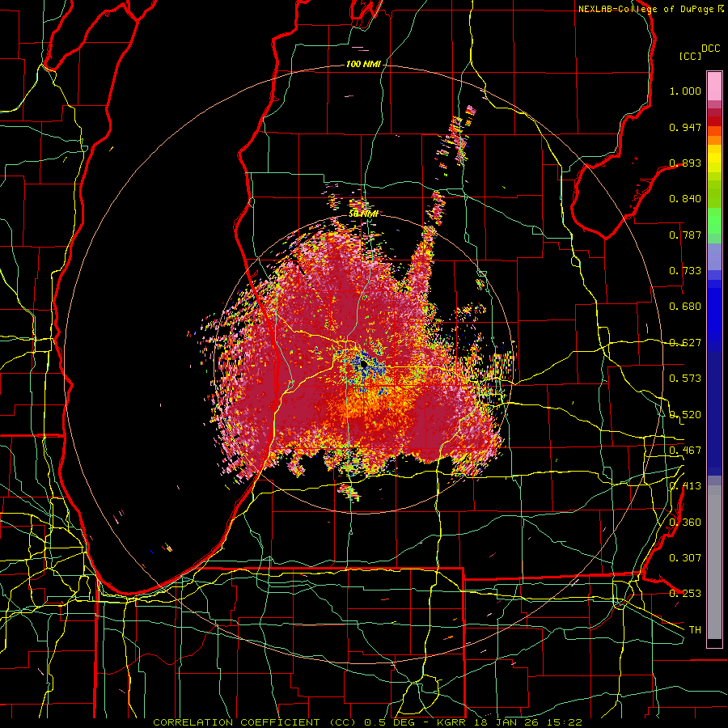Click the pink top segment of color bar
Image resolution: width=728 pixels, height=728 pixels.
(x=714, y=86)
